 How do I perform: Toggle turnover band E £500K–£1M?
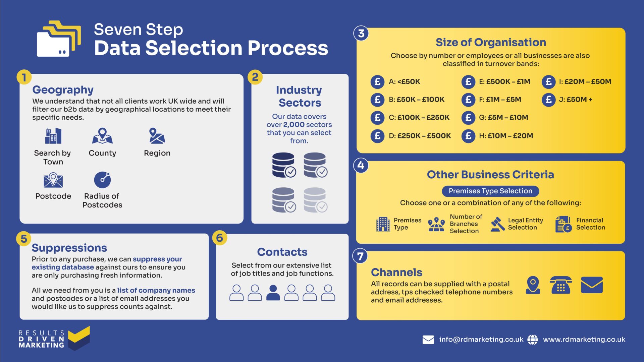coord(463,81)
